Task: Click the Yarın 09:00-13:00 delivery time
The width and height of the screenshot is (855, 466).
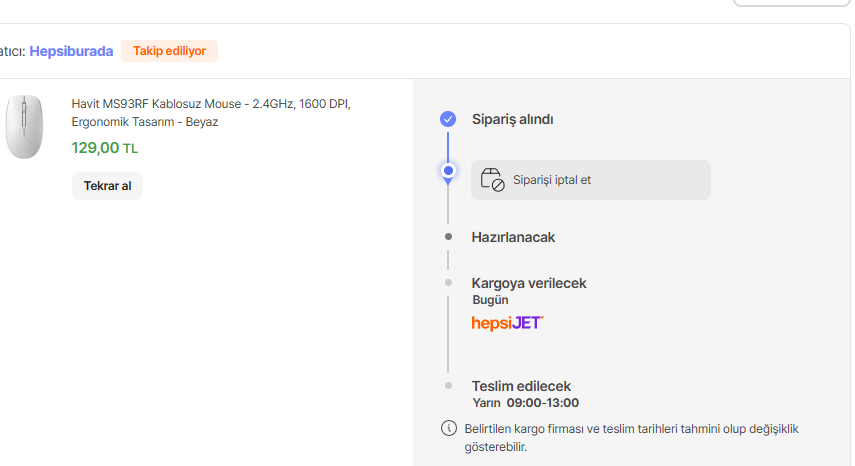Action: point(526,403)
